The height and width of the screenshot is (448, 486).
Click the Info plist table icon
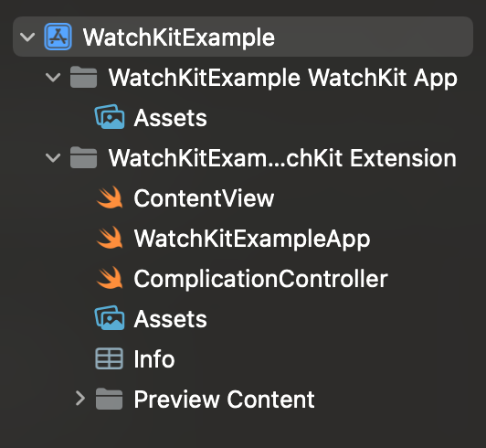click(x=109, y=358)
